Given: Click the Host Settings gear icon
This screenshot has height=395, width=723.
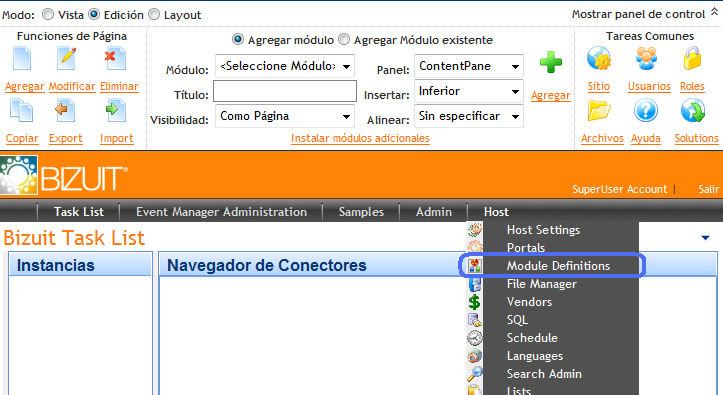Looking at the screenshot, I should [x=474, y=230].
